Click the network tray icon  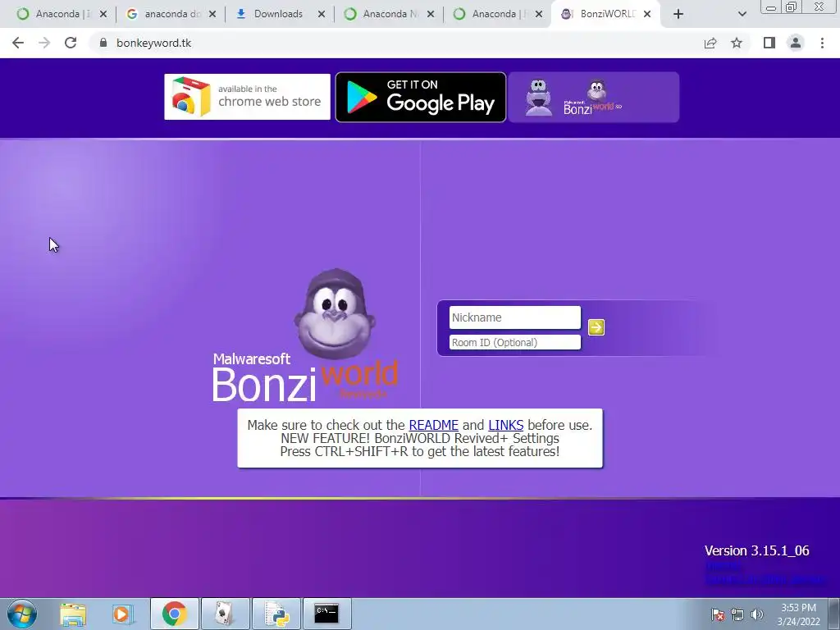737,614
